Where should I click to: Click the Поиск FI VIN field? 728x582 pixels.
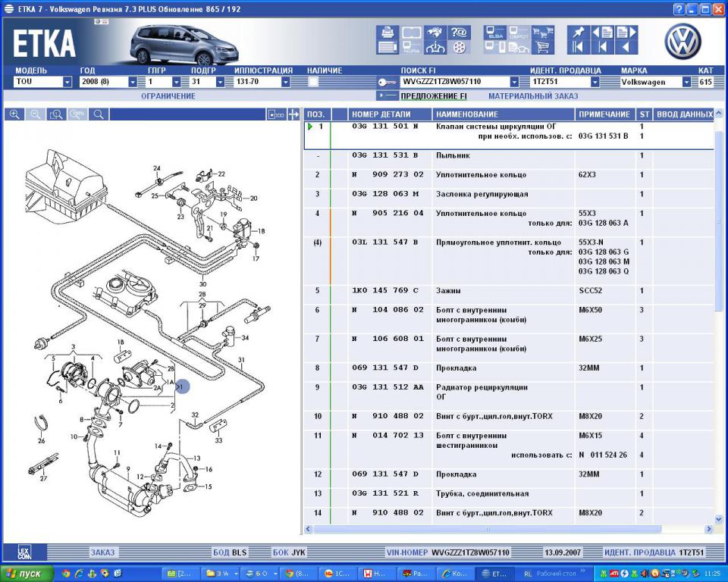pos(455,82)
